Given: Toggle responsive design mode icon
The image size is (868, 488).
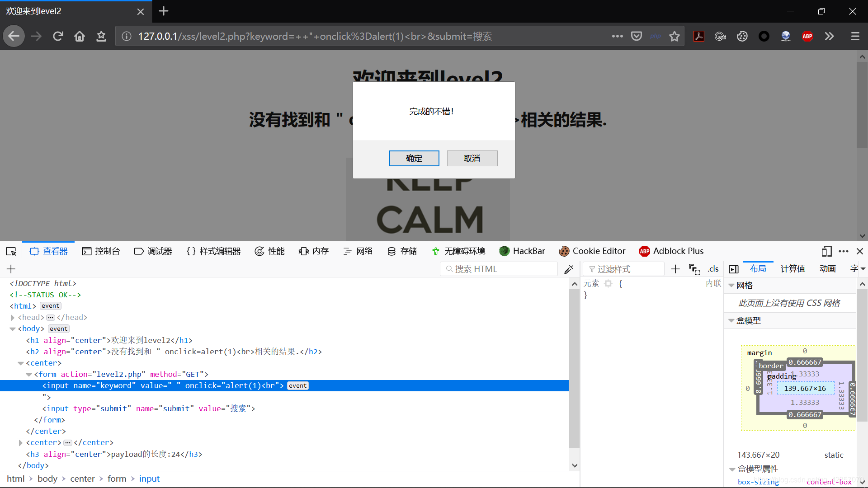Looking at the screenshot, I should tap(827, 251).
